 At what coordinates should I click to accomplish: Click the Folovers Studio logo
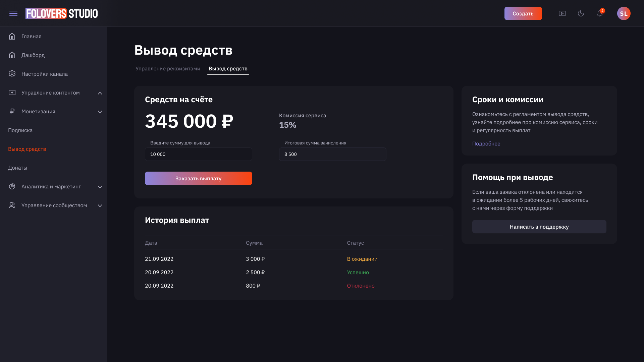click(x=62, y=13)
